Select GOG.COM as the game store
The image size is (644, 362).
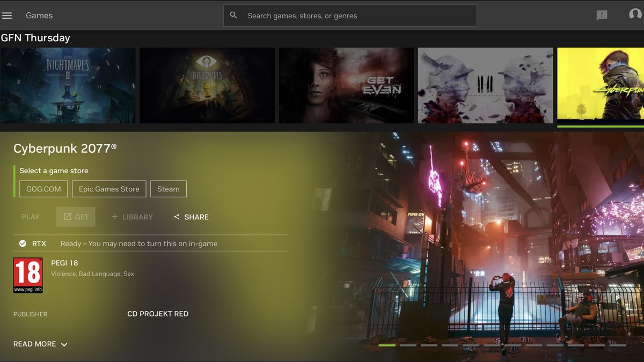tap(43, 189)
